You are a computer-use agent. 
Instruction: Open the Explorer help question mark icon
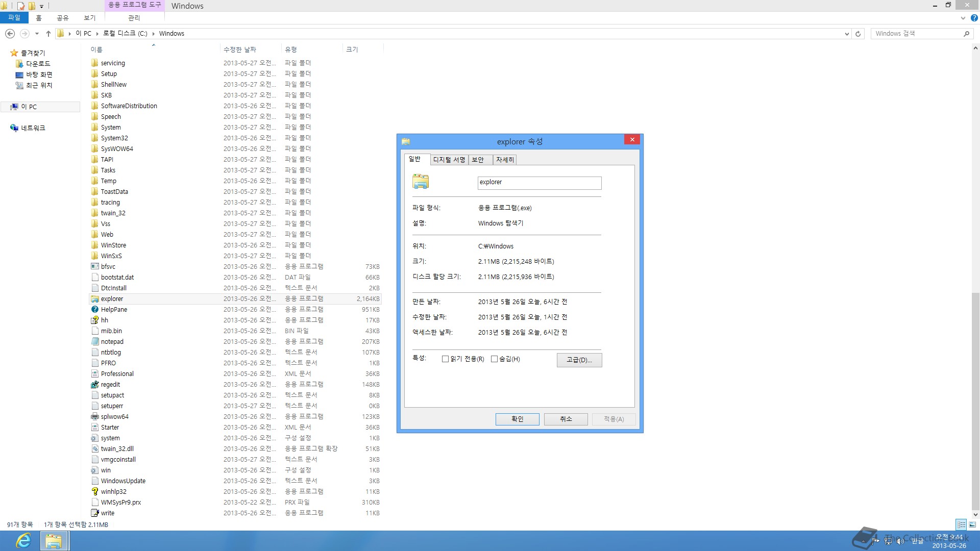[x=974, y=18]
